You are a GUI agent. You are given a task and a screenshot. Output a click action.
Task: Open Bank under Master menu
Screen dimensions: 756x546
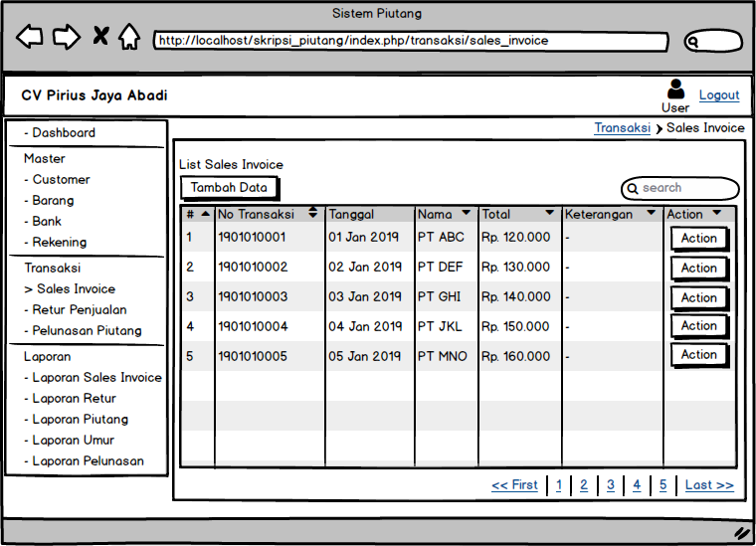click(43, 221)
